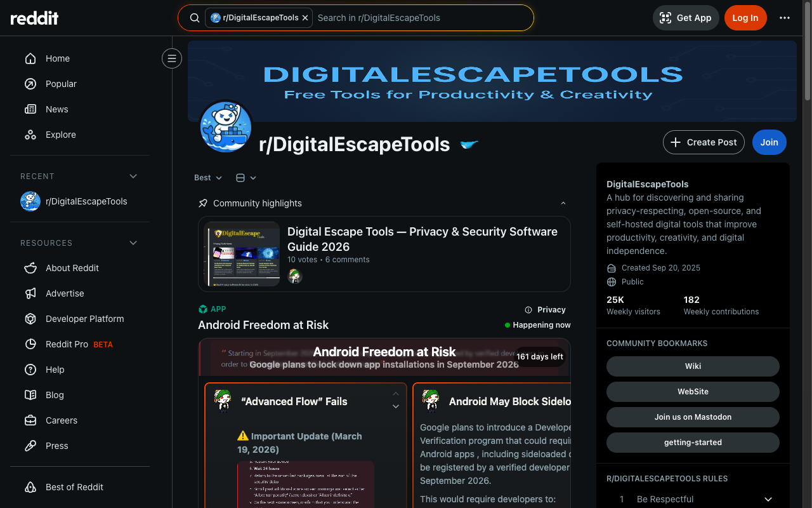This screenshot has height=508, width=812.
Task: Select the Advertise megaphone icon
Action: click(30, 293)
